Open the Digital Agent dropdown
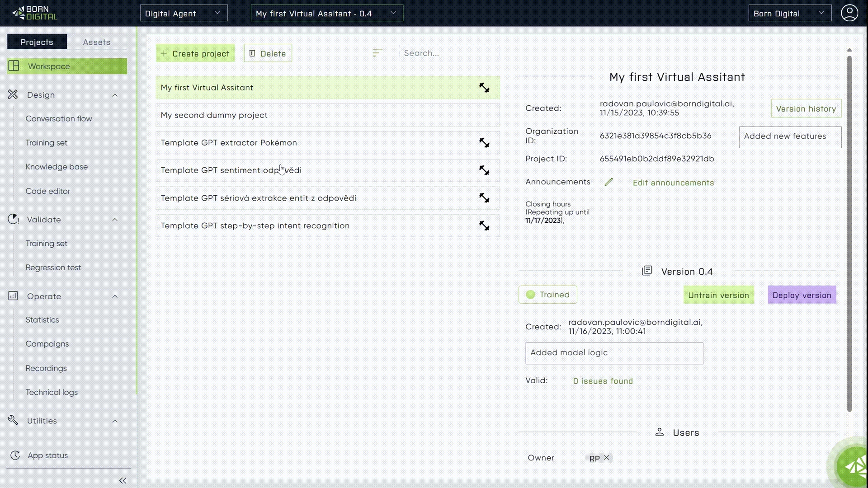 [x=184, y=14]
